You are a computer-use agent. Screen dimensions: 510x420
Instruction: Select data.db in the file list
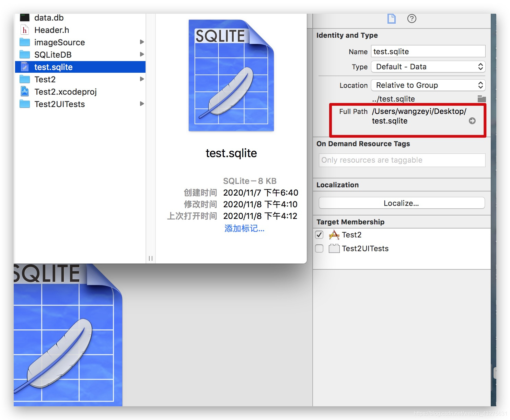click(x=80, y=17)
